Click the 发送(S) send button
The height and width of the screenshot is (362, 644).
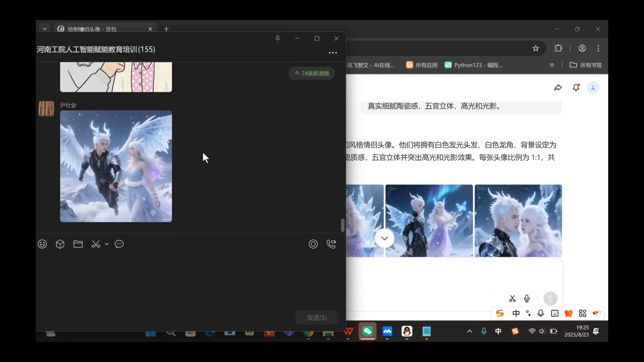click(x=317, y=318)
